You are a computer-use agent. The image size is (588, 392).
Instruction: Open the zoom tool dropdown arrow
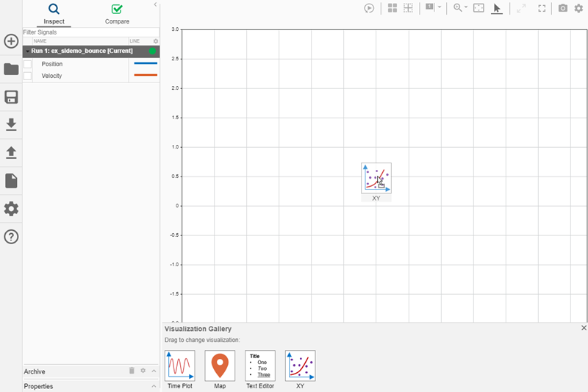click(466, 7)
